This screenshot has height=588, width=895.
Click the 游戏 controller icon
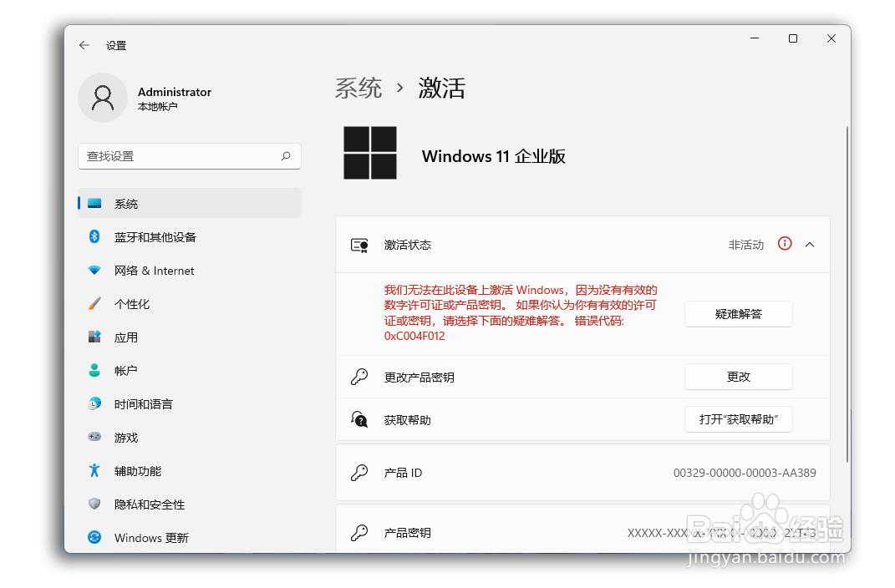point(94,437)
